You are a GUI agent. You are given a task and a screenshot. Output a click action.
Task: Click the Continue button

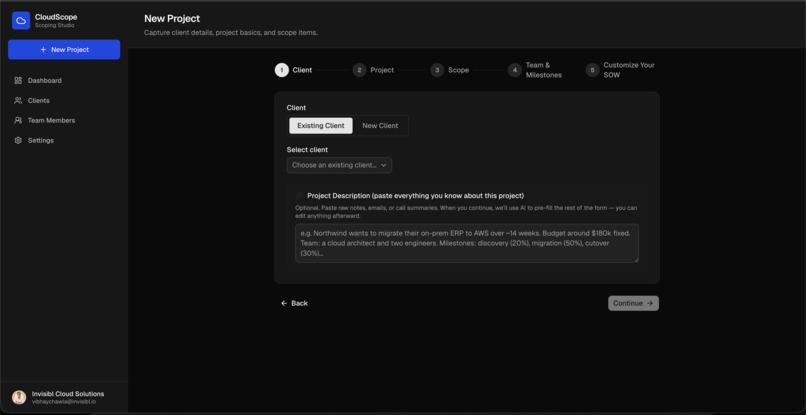tap(633, 303)
